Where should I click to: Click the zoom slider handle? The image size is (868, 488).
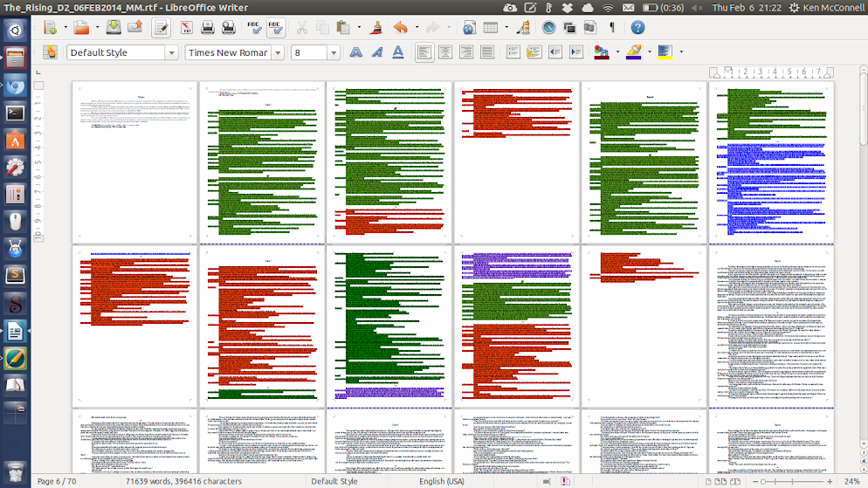(x=763, y=482)
